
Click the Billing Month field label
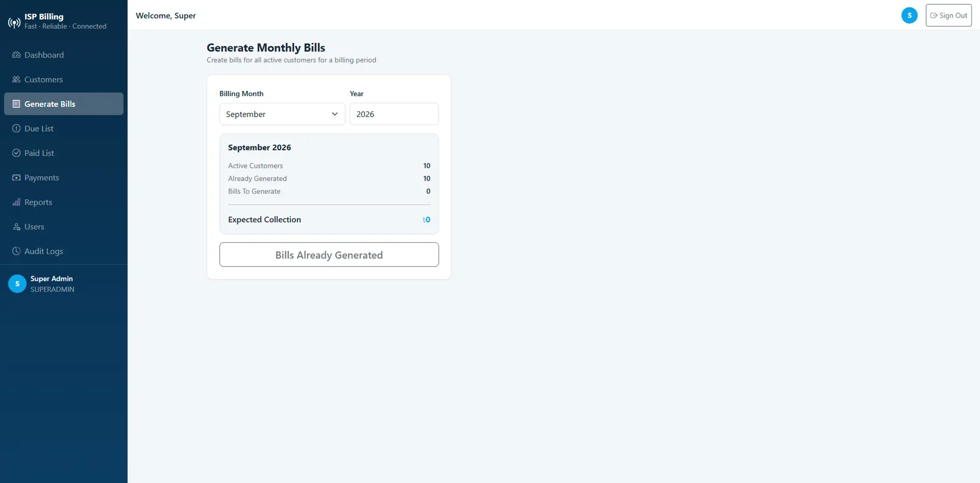241,94
